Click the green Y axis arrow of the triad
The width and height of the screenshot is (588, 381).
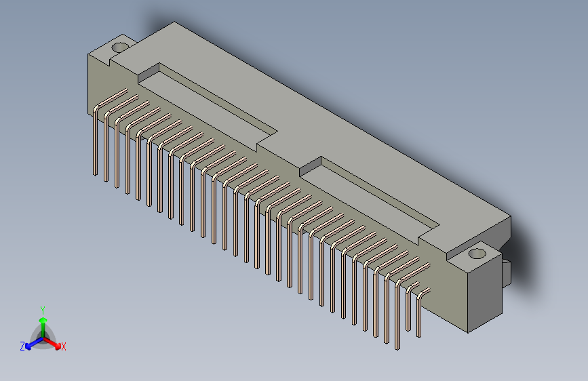point(43,327)
